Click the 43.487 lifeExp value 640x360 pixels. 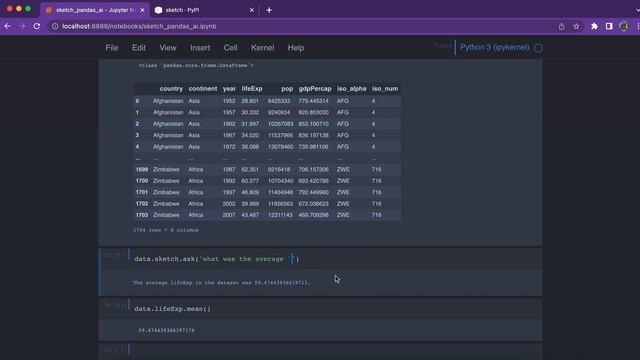coord(250,215)
